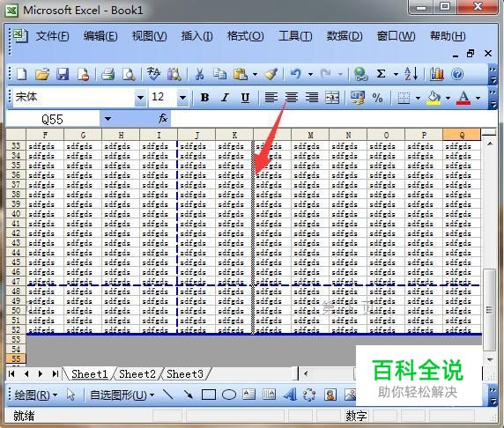Open Print Preview magnifier icon
This screenshot has width=504, height=428.
click(129, 74)
